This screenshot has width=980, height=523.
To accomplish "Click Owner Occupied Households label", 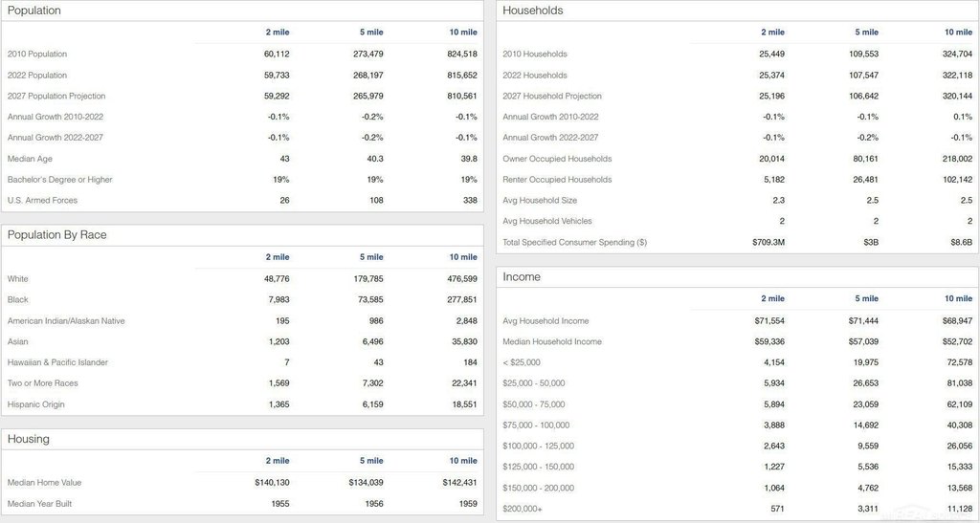I will [557, 159].
